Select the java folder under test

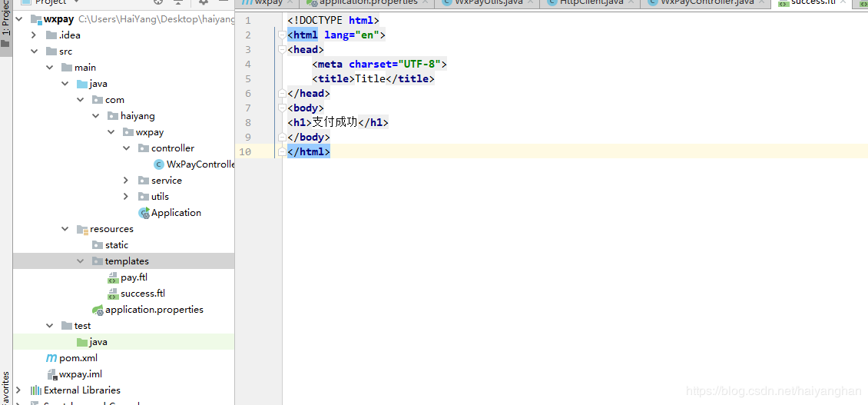pos(98,342)
